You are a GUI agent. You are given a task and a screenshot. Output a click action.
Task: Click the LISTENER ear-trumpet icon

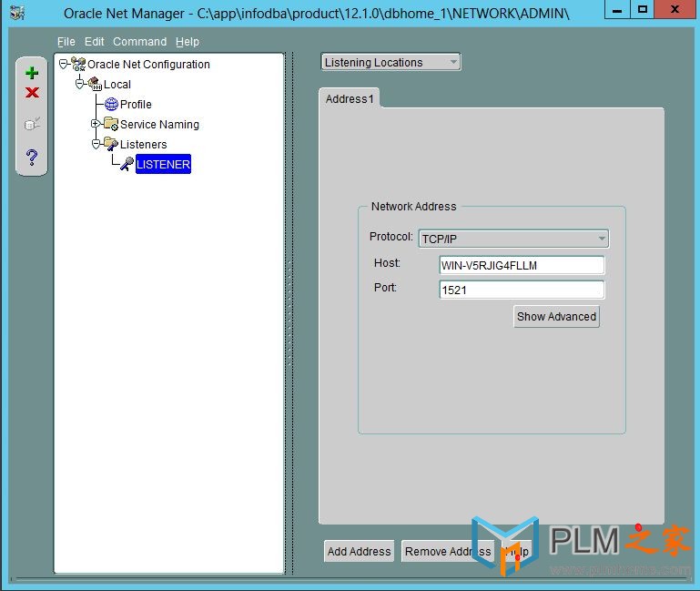coord(127,164)
